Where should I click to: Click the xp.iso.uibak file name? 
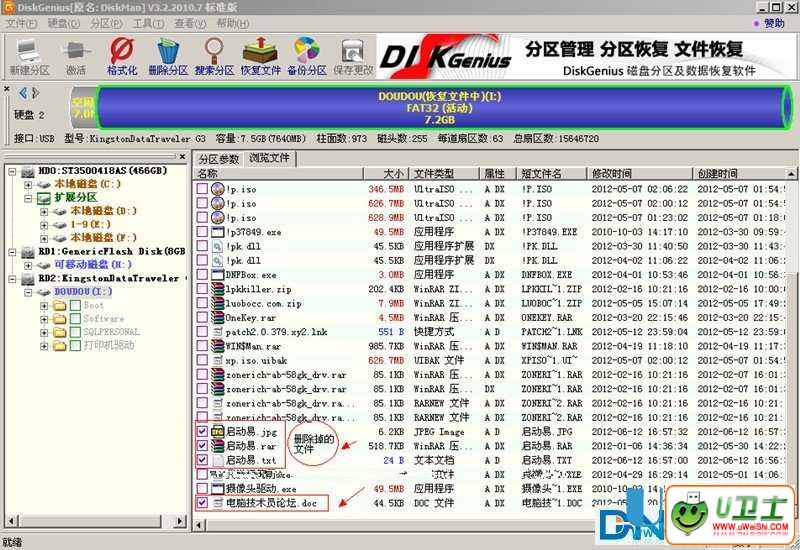tap(256, 361)
